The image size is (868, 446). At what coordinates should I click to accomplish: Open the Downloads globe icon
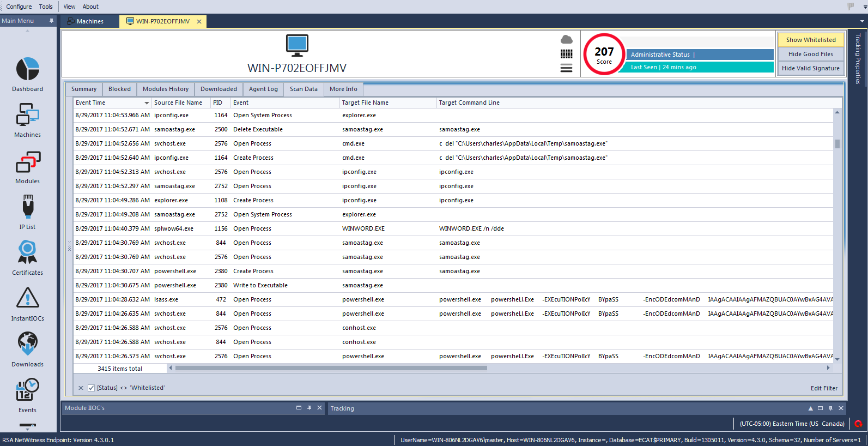click(x=27, y=344)
